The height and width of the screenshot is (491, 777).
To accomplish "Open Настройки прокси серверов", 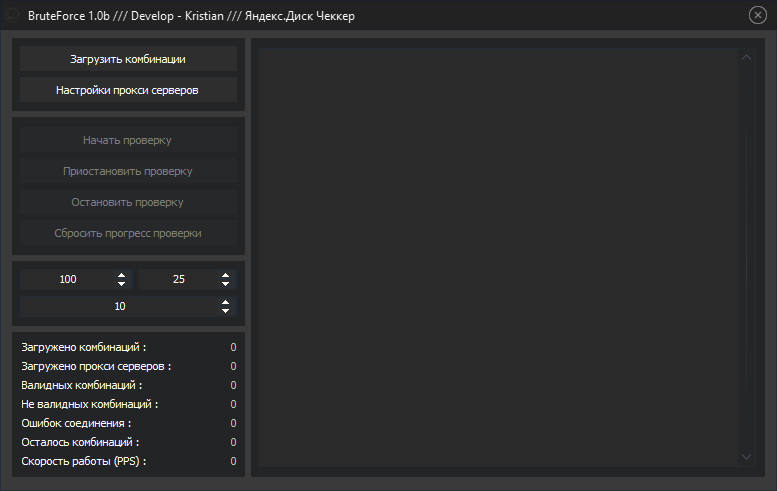I will [x=128, y=90].
